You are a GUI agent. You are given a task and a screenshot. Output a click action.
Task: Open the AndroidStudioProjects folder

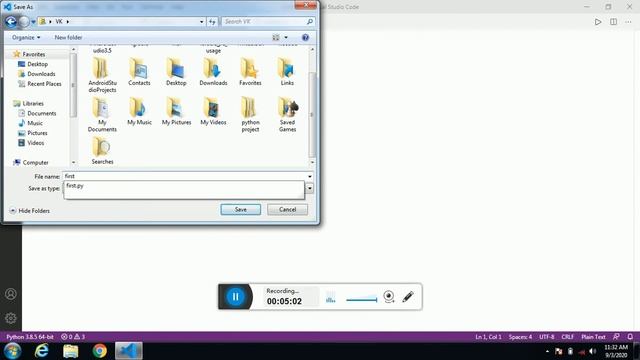tap(102, 75)
